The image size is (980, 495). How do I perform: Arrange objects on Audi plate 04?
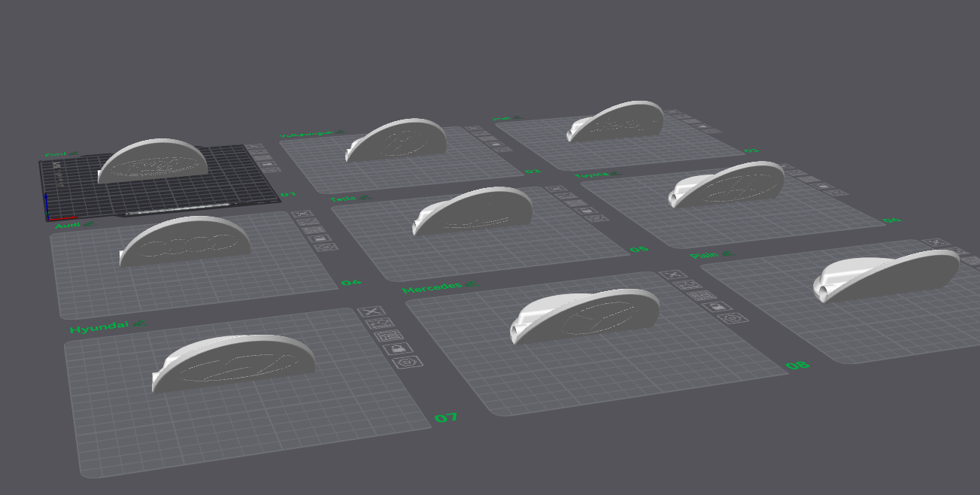pos(314,231)
